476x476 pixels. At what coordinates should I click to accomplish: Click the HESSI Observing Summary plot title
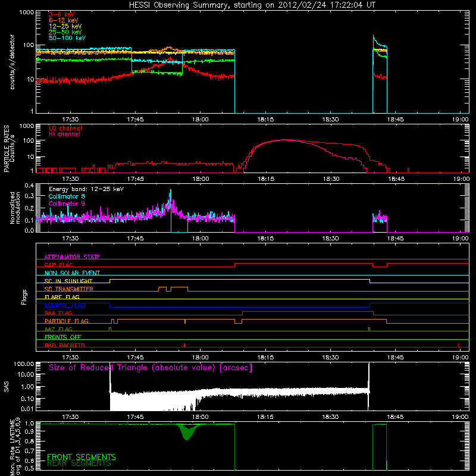coord(252,5)
